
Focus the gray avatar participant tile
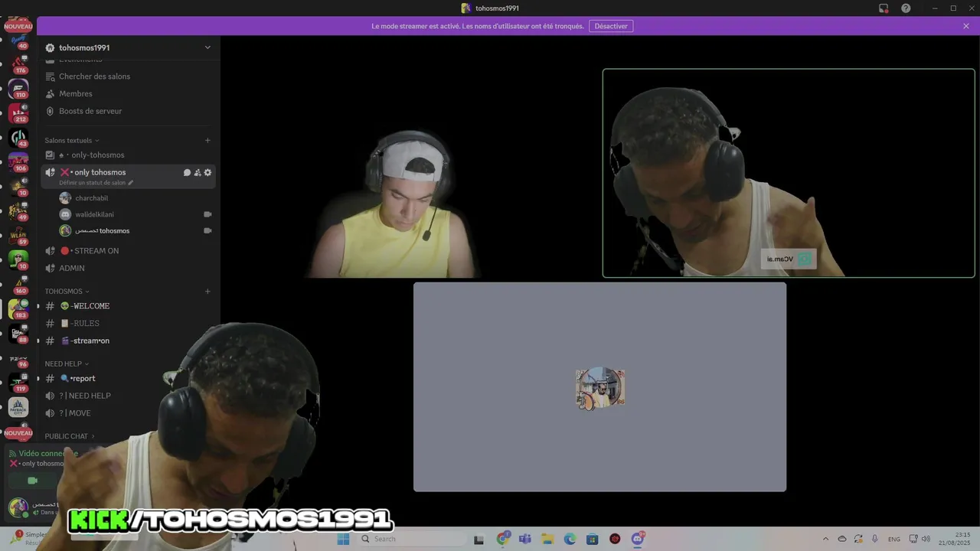coord(599,387)
